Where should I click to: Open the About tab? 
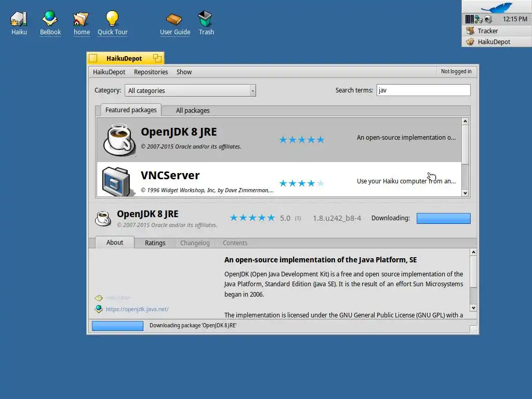click(x=115, y=242)
